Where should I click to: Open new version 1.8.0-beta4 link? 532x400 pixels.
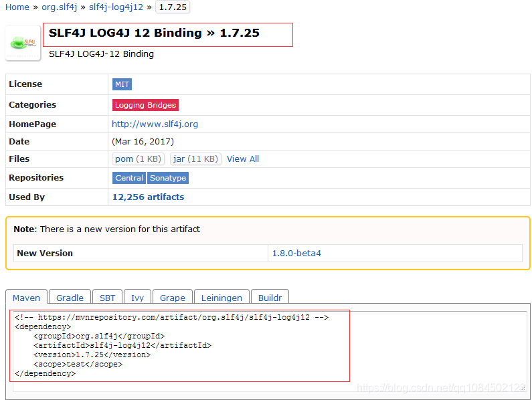[296, 254]
